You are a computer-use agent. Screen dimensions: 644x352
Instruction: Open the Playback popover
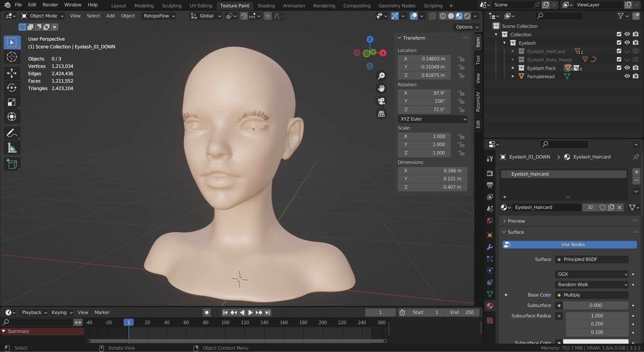pos(34,312)
